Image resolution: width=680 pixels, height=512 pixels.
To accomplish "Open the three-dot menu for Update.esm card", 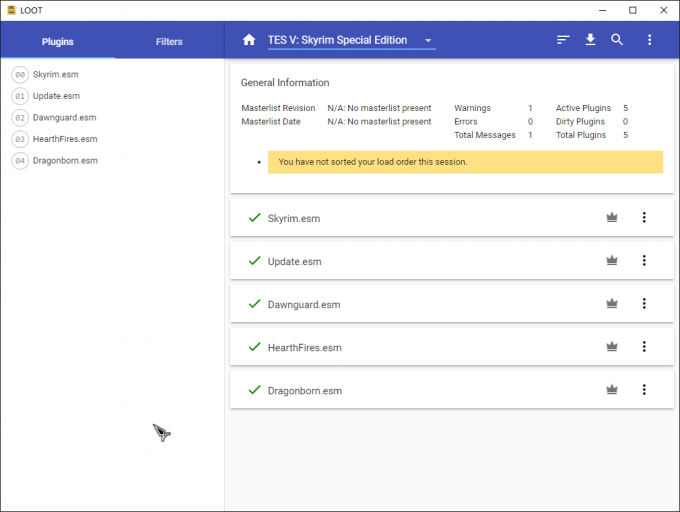I will pos(644,260).
